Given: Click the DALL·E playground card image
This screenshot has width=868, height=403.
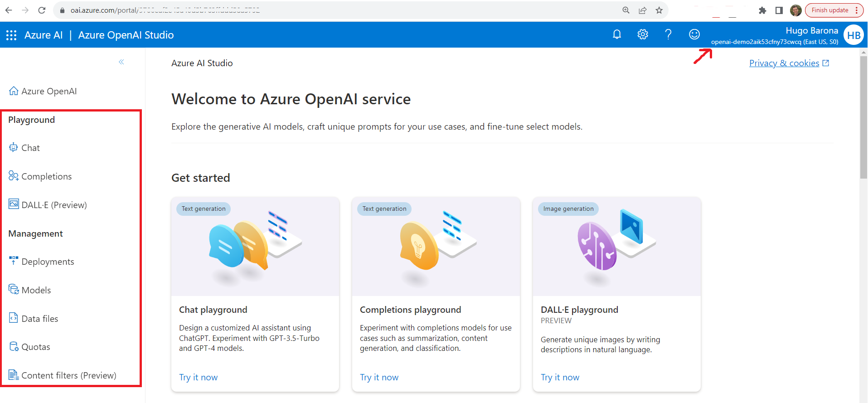Looking at the screenshot, I should pos(616,246).
